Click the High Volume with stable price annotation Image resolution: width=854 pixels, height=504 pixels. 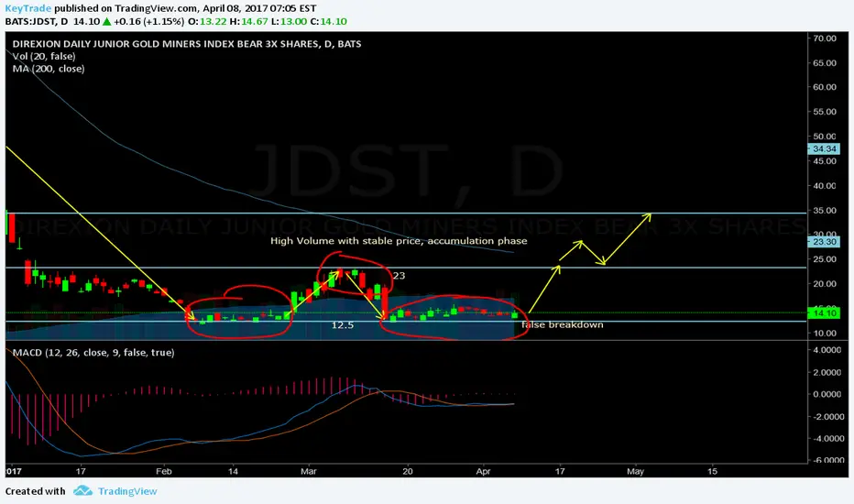coord(399,241)
